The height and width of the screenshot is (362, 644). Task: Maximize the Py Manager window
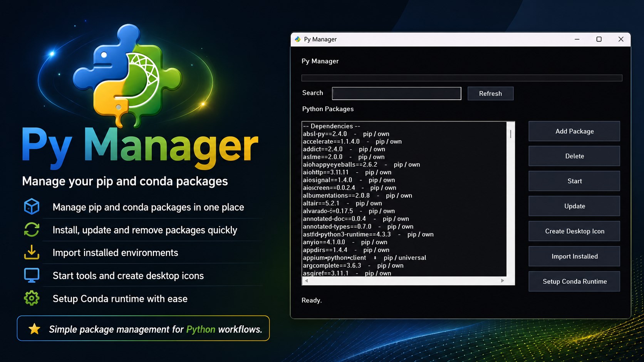[x=599, y=39]
